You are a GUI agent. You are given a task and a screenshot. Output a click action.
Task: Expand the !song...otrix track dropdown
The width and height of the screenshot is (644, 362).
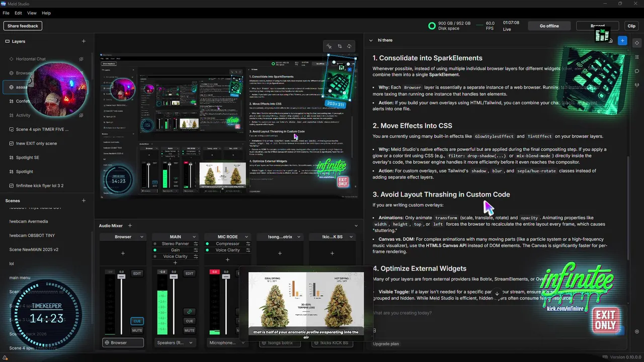tap(298, 237)
